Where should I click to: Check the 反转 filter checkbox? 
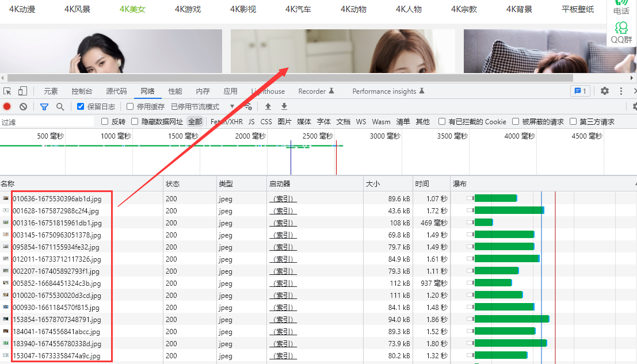pyautogui.click(x=105, y=121)
